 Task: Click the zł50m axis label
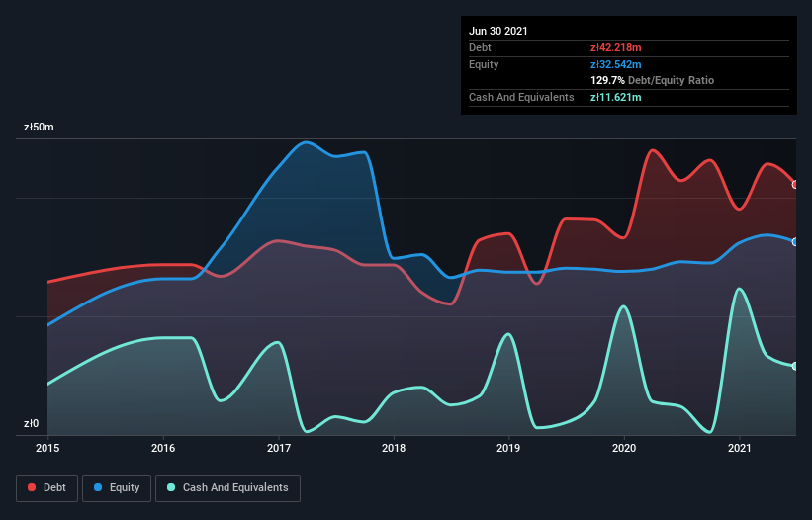point(39,127)
